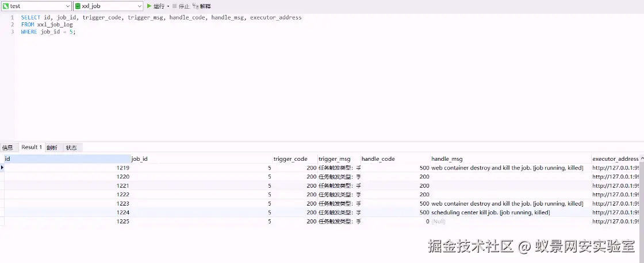Select cell with id 1220
The width and height of the screenshot is (644, 263).
coord(67,177)
